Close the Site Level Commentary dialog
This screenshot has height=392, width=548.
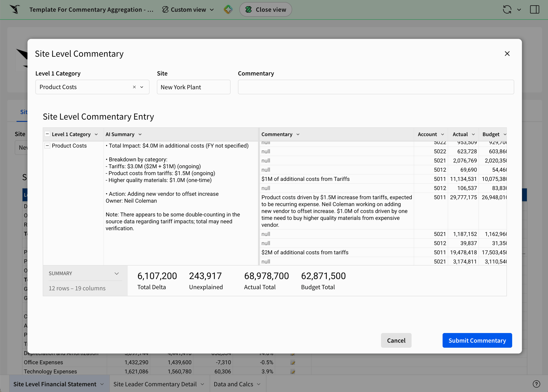pos(507,53)
